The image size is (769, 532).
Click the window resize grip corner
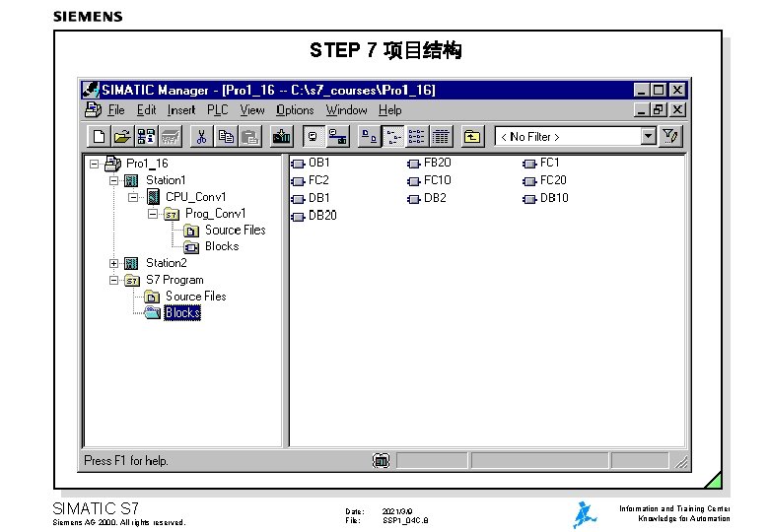point(680,461)
